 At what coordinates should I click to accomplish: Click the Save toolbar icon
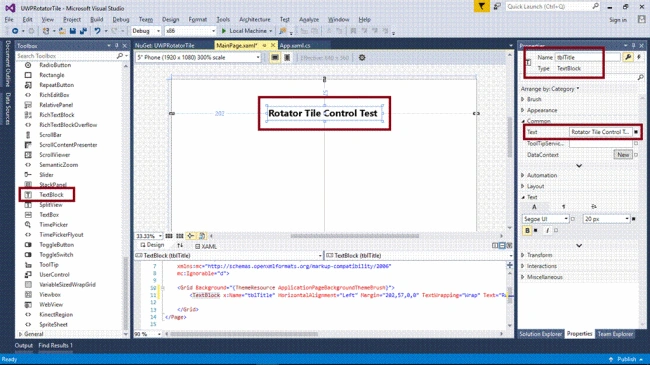(73, 31)
